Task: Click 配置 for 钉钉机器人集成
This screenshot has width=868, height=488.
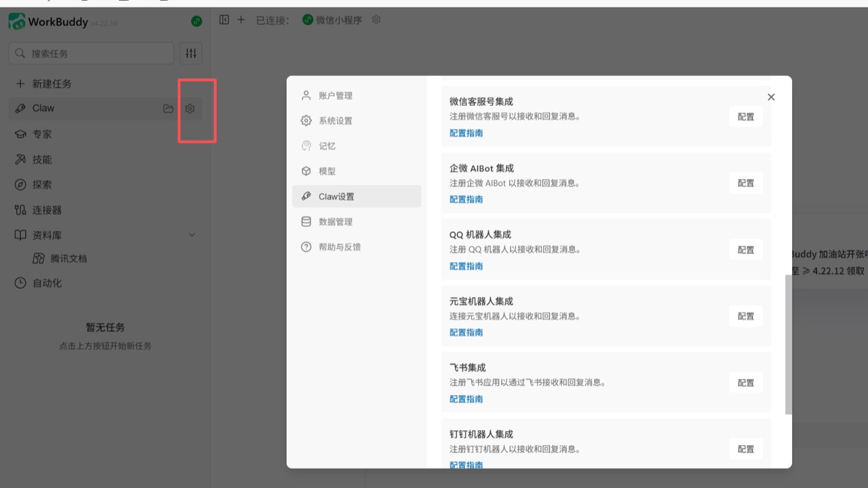Action: [x=746, y=449]
